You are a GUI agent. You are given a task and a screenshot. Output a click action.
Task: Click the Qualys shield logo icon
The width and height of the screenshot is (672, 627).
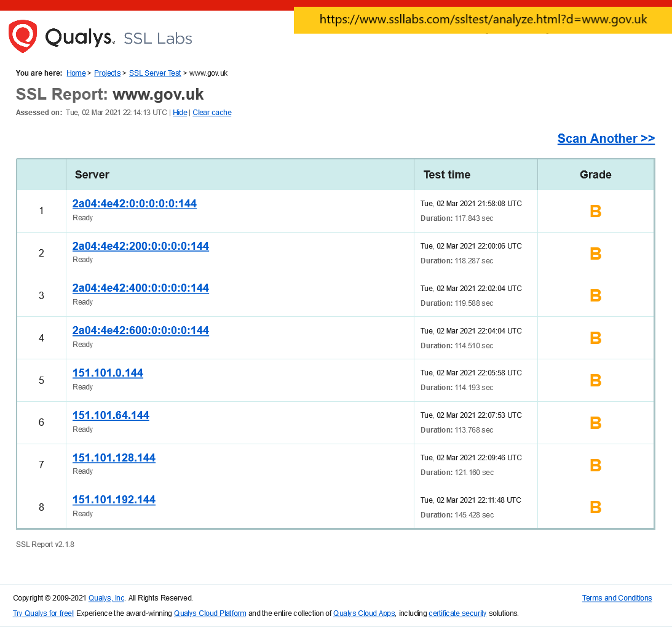23,36
